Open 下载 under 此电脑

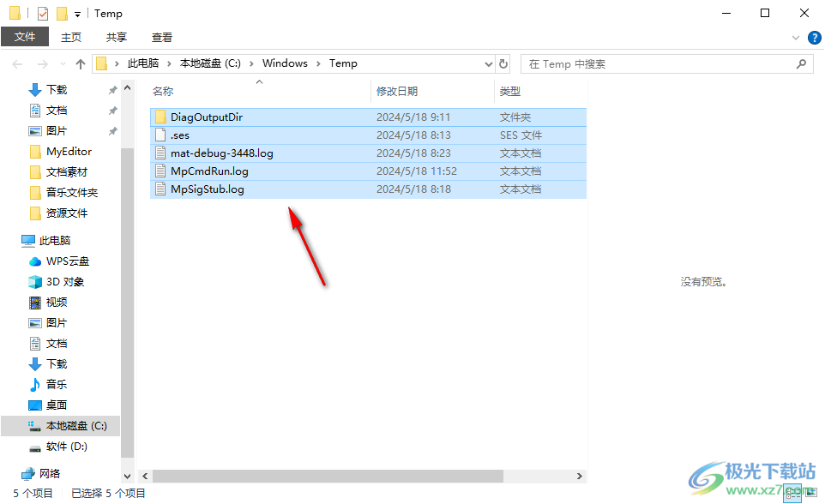coord(57,364)
